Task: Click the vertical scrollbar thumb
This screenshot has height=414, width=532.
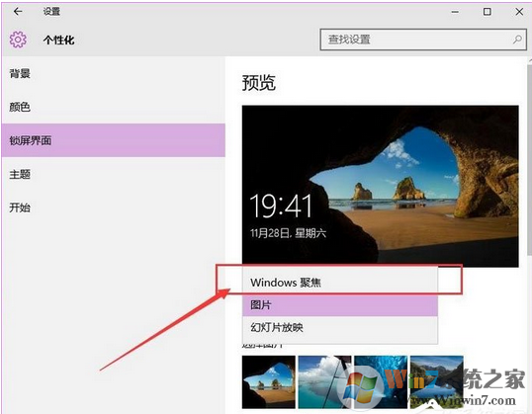Action: pos(530,159)
